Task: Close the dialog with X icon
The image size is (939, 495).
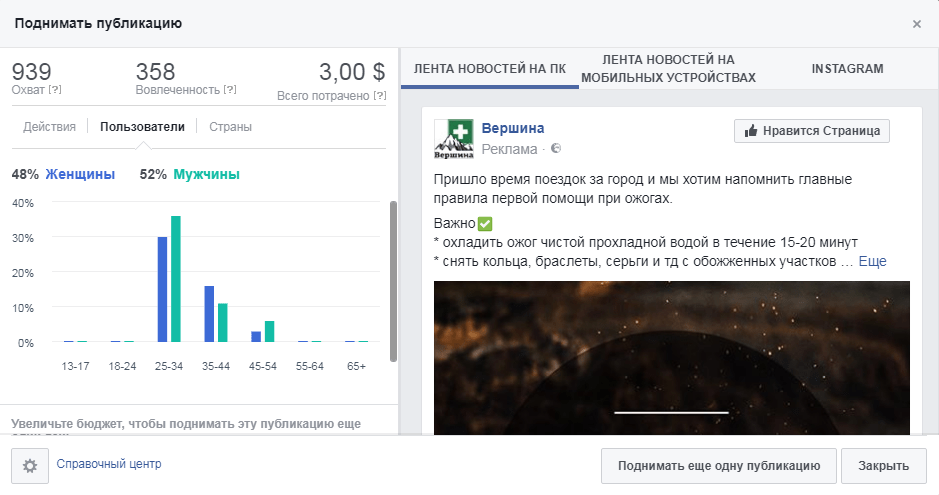Action: pyautogui.click(x=916, y=24)
